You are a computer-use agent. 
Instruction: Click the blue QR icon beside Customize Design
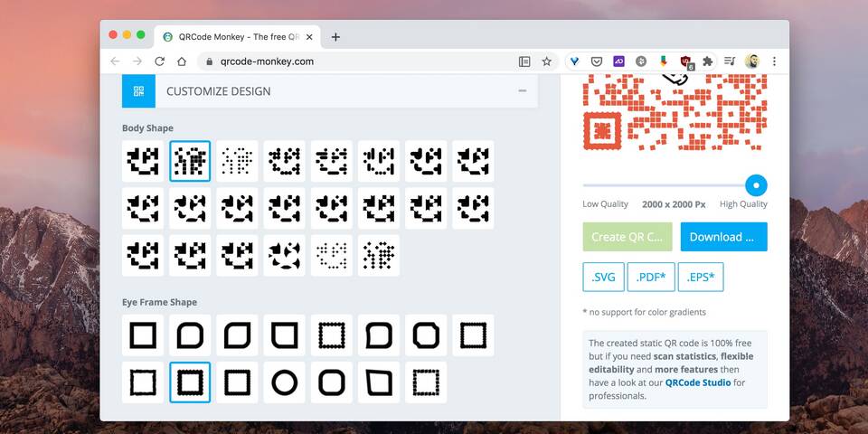coord(138,91)
